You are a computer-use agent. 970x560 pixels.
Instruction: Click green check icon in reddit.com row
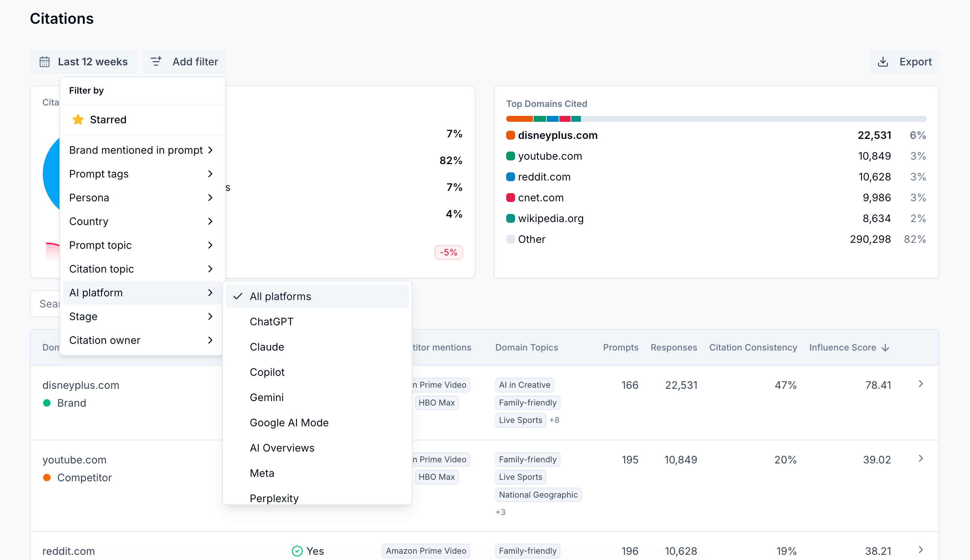(297, 551)
